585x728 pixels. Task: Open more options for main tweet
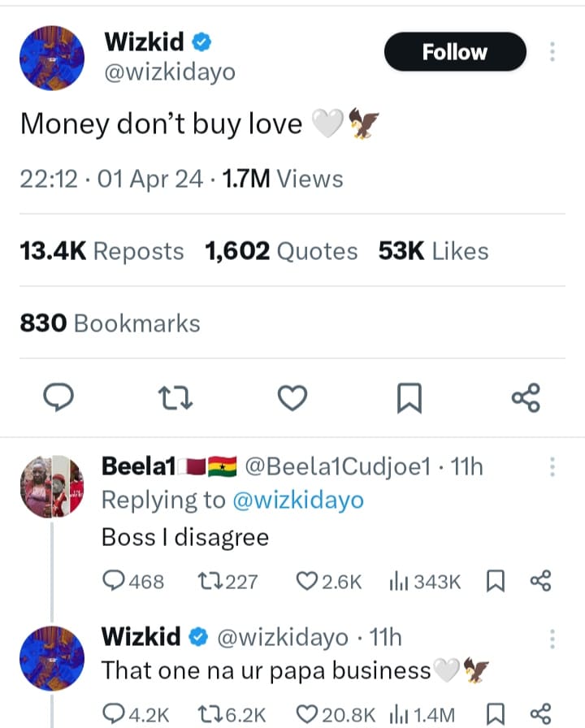[552, 52]
